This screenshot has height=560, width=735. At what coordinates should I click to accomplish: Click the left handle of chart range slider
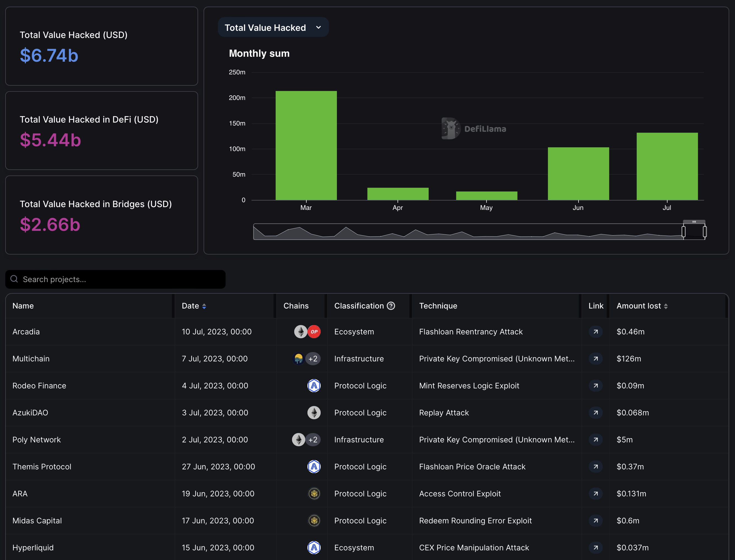(683, 231)
